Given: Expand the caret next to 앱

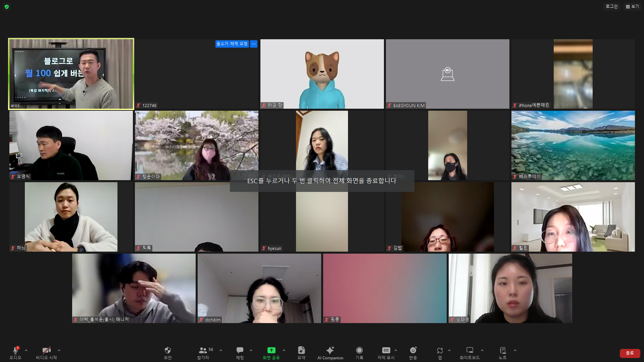Looking at the screenshot, I should click(x=449, y=350).
